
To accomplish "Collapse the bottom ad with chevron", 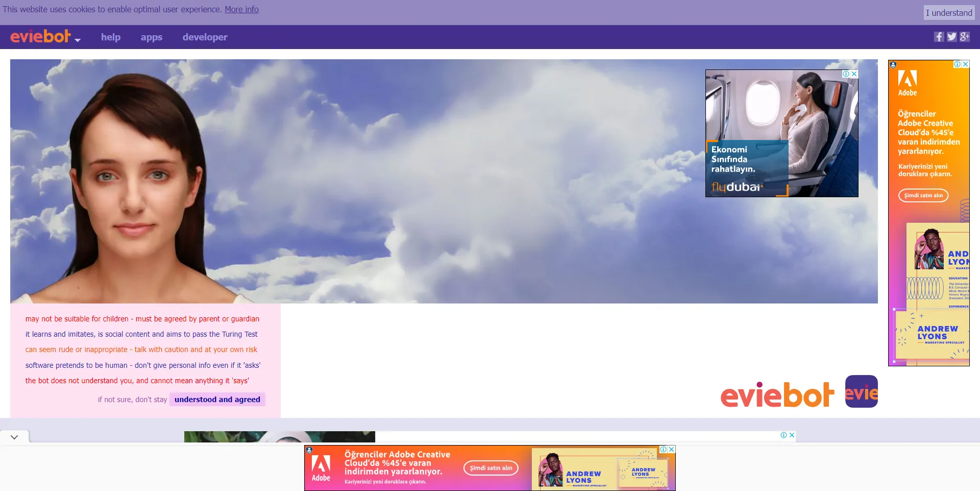I will click(14, 437).
